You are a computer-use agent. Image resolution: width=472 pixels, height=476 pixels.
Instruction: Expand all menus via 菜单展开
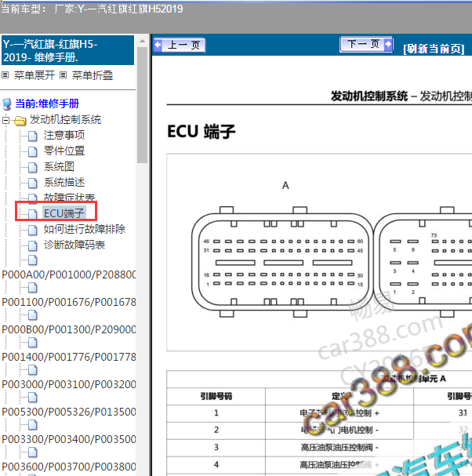tap(34, 75)
